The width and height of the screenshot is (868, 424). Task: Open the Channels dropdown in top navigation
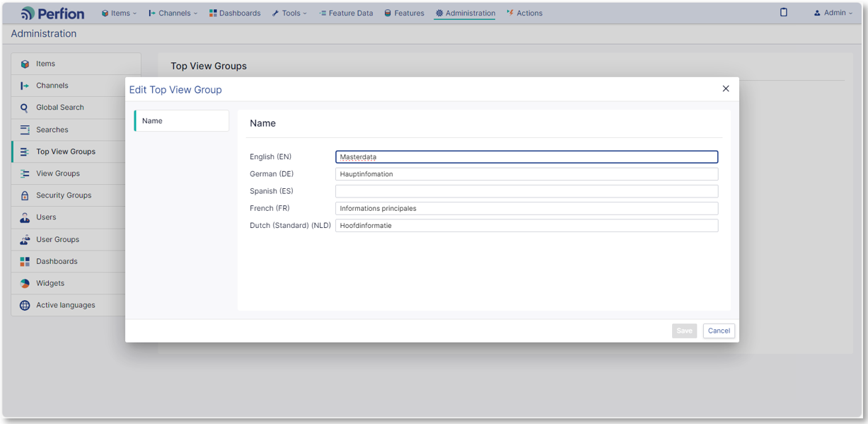[x=173, y=13]
